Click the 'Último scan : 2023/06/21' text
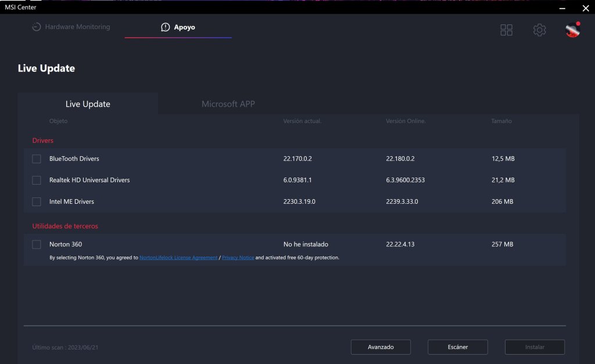The height and width of the screenshot is (364, 595). 65,347
